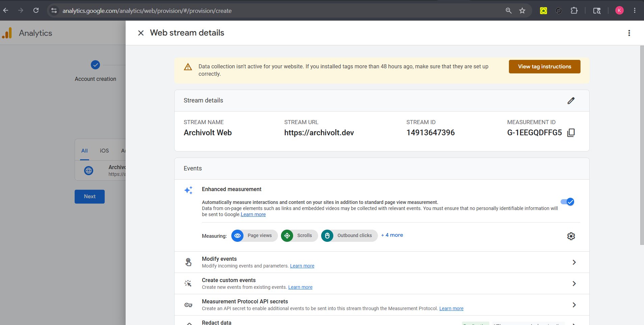Open Learn more link under Create custom events

(x=300, y=287)
